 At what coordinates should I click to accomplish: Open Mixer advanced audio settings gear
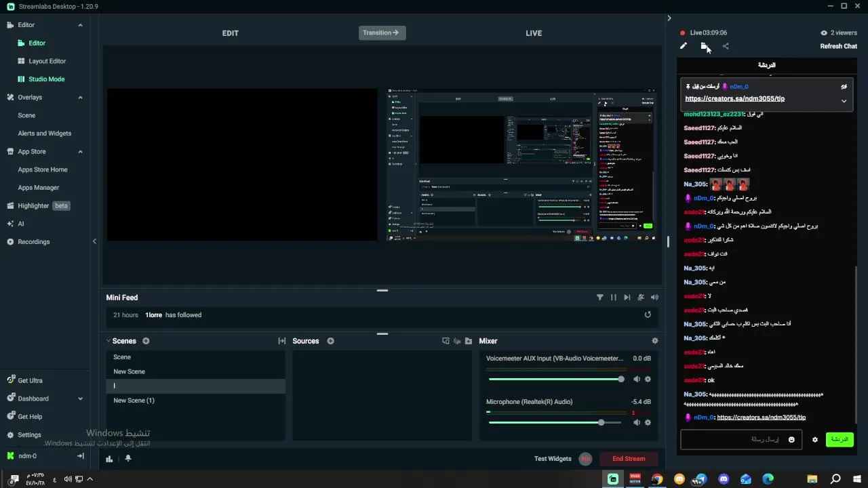point(654,341)
